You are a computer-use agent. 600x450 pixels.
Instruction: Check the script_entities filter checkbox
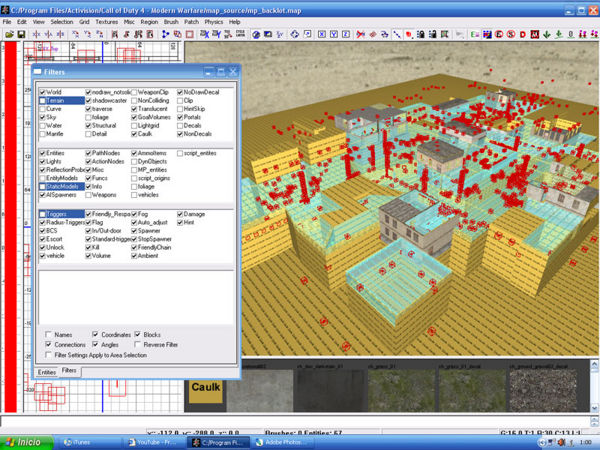click(x=180, y=153)
